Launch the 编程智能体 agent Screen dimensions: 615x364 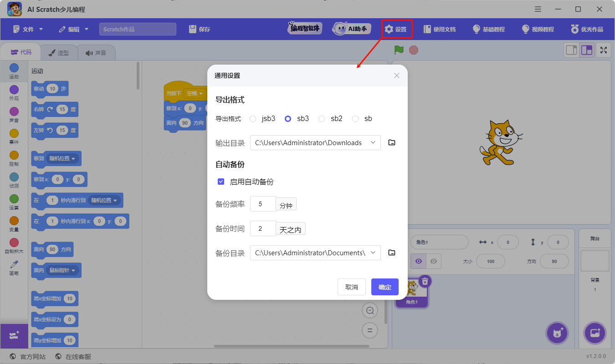pyautogui.click(x=305, y=29)
